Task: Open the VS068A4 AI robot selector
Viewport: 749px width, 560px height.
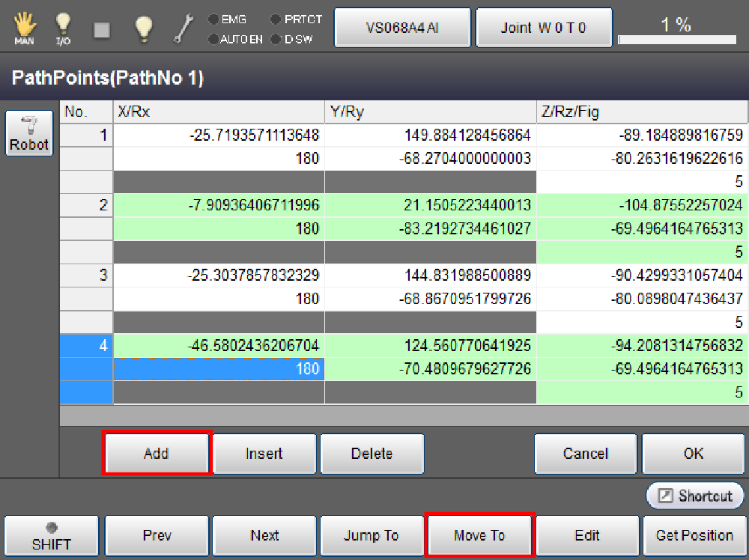Action: point(402,28)
